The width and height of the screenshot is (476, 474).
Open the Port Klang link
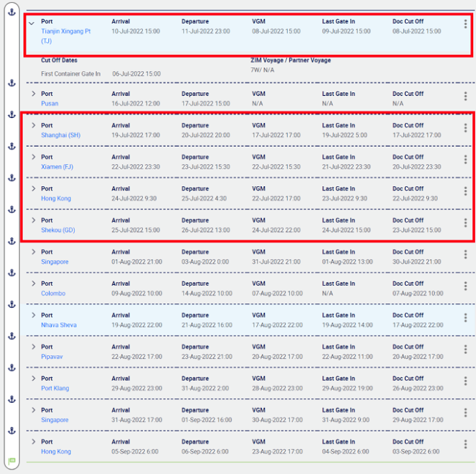click(x=55, y=388)
